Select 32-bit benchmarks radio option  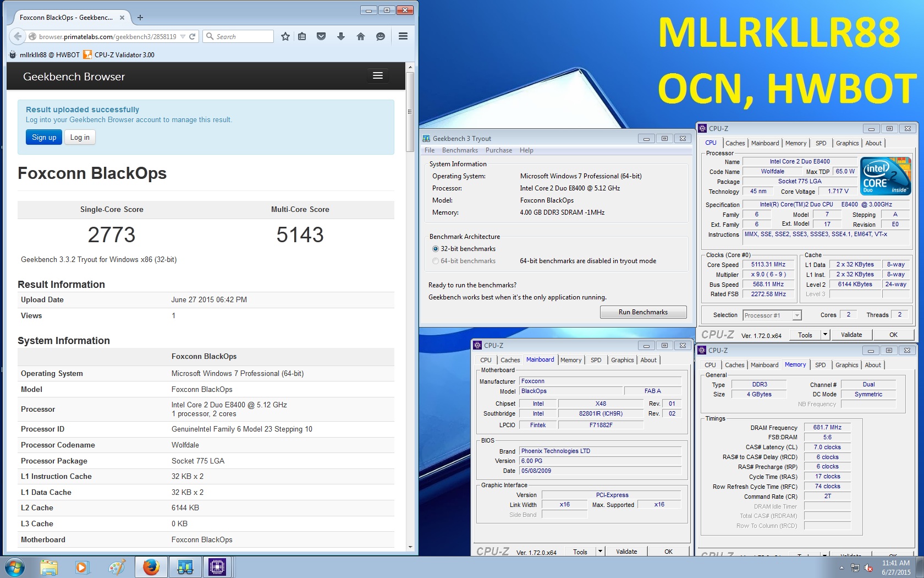(x=436, y=249)
